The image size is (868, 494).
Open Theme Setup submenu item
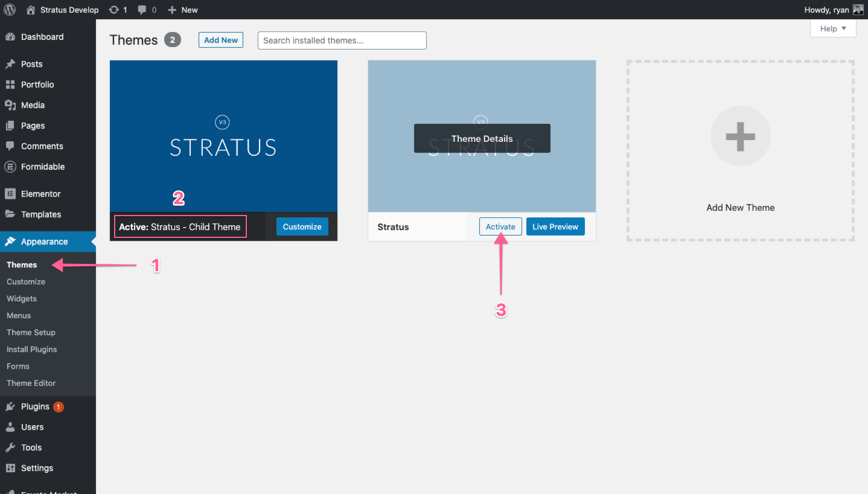coord(31,332)
